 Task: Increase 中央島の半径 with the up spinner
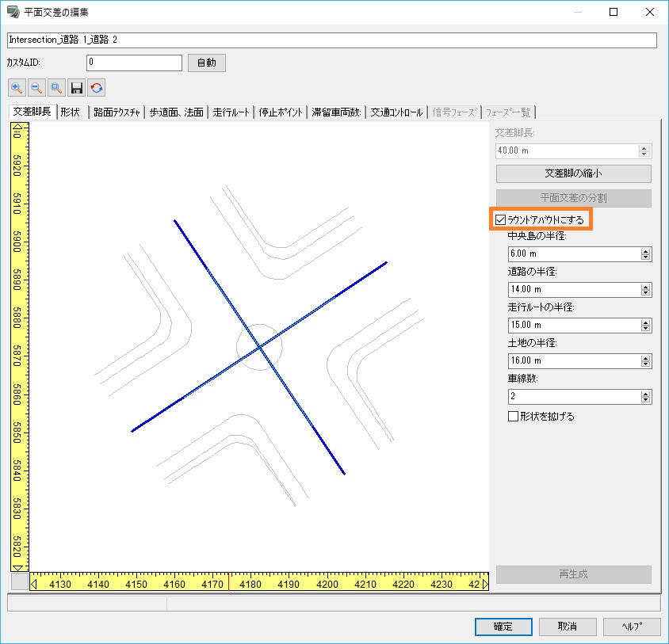point(645,251)
